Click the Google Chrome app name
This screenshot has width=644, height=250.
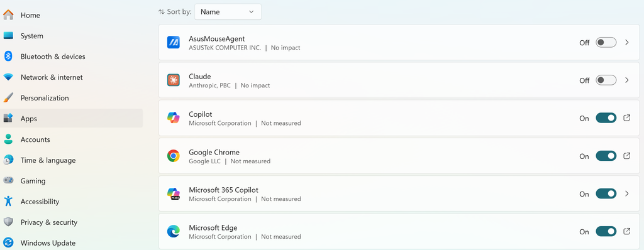tap(214, 152)
